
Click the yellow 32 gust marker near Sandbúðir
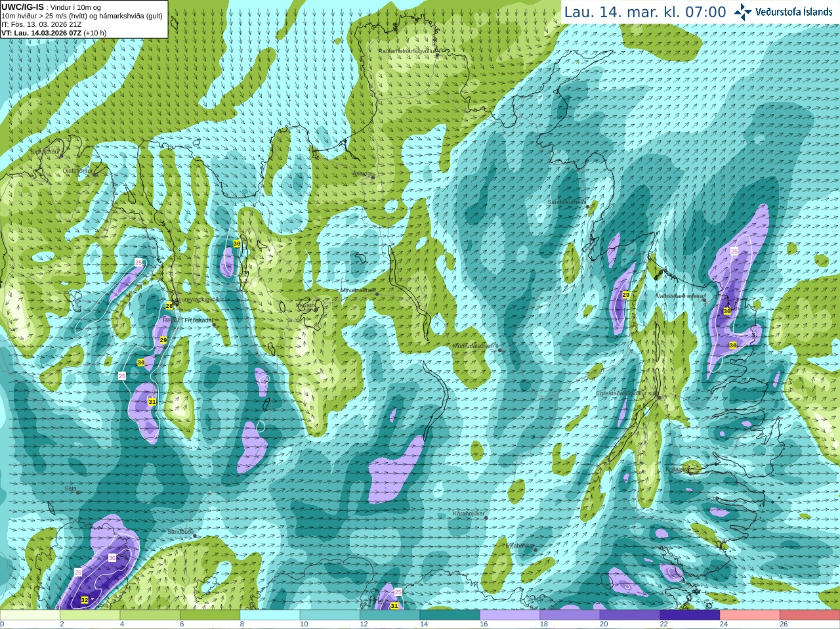(x=85, y=600)
